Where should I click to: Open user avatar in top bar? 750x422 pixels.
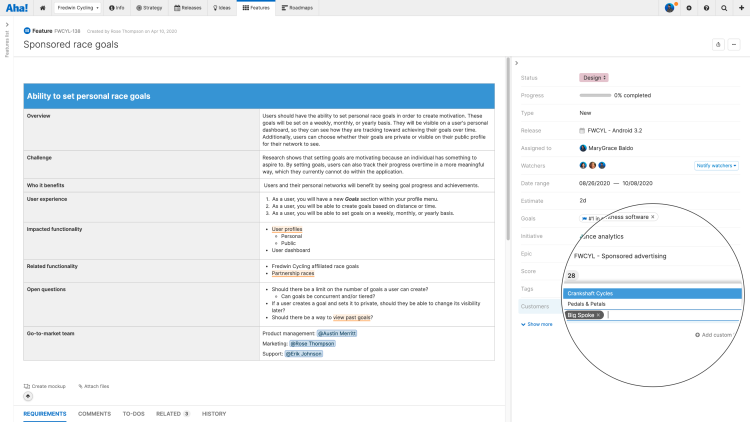click(x=670, y=8)
